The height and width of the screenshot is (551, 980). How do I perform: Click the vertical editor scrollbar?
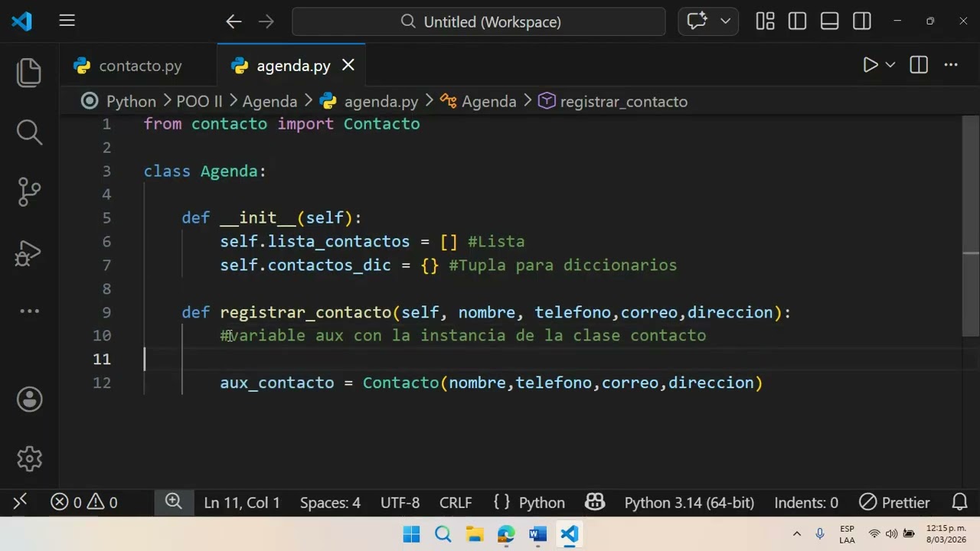pos(971,226)
